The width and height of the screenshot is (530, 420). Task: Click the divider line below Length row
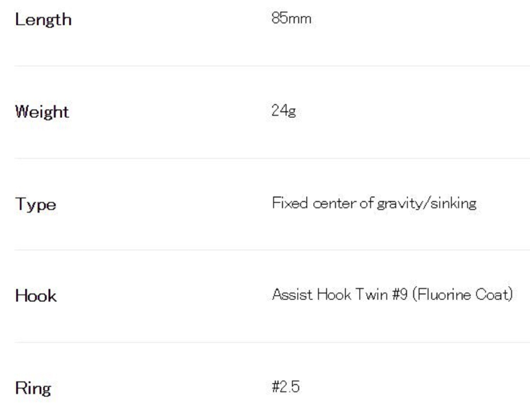point(265,66)
